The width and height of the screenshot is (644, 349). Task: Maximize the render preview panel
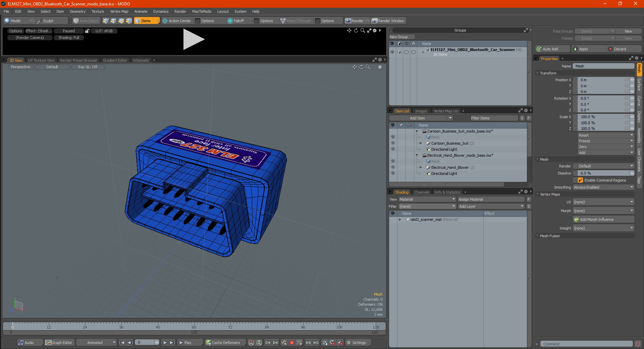point(369,31)
